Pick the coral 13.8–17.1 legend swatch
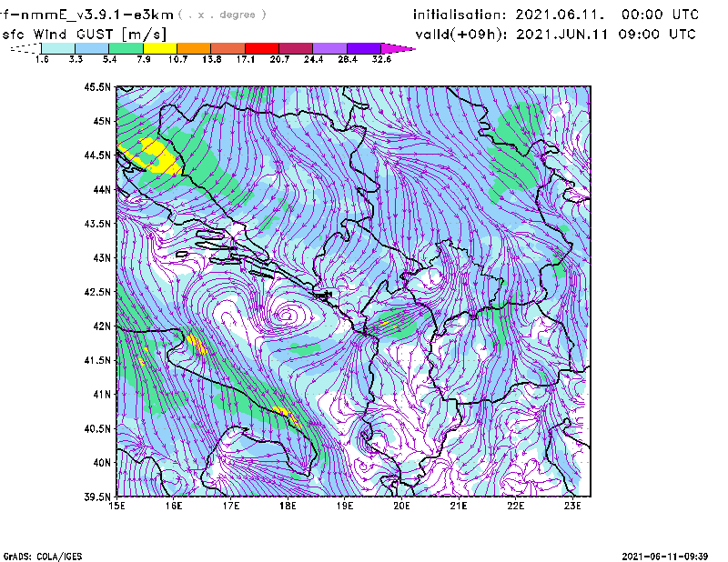 [228, 48]
